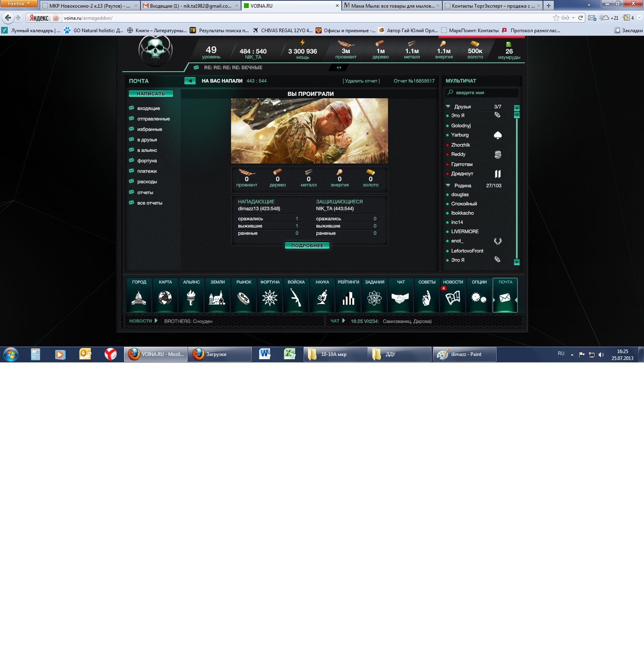Open the входящие mail folder
The width and height of the screenshot is (644, 666).
tap(149, 108)
